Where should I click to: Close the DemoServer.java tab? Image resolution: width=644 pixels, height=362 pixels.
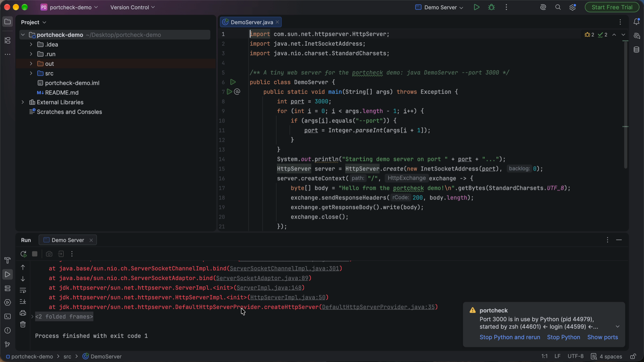tap(277, 22)
